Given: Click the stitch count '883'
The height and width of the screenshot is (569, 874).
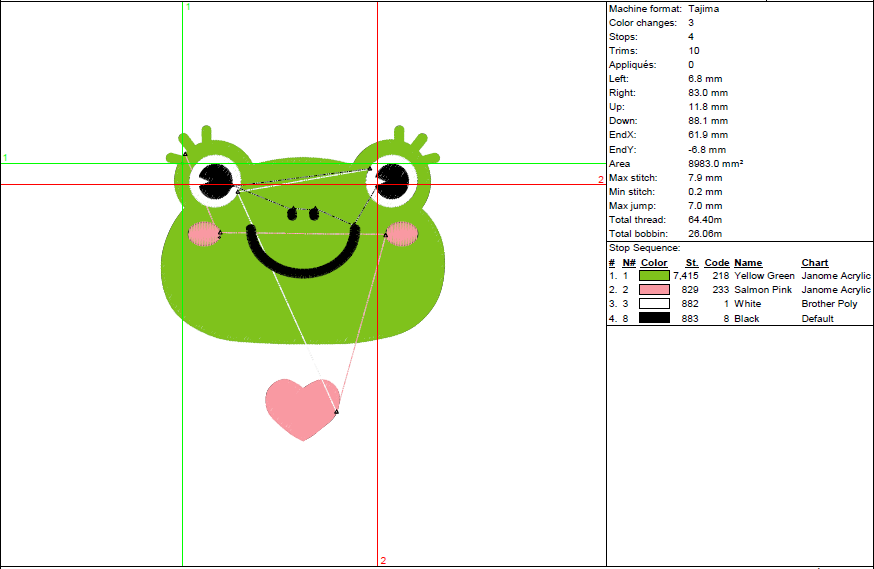Looking at the screenshot, I should point(690,319).
